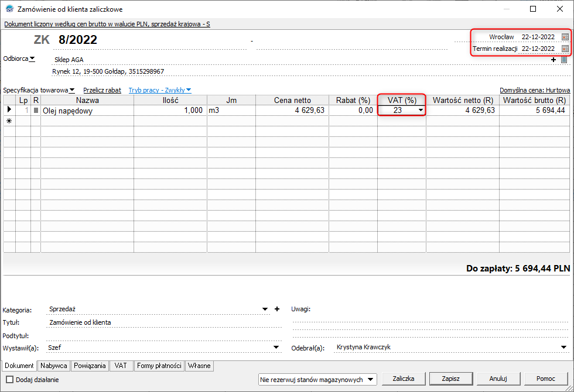Click the Przelicz rabat link

click(x=102, y=90)
